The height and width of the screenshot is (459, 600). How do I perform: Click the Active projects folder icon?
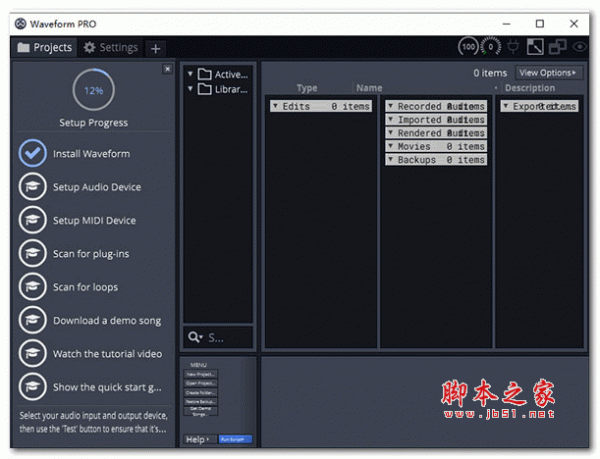205,74
